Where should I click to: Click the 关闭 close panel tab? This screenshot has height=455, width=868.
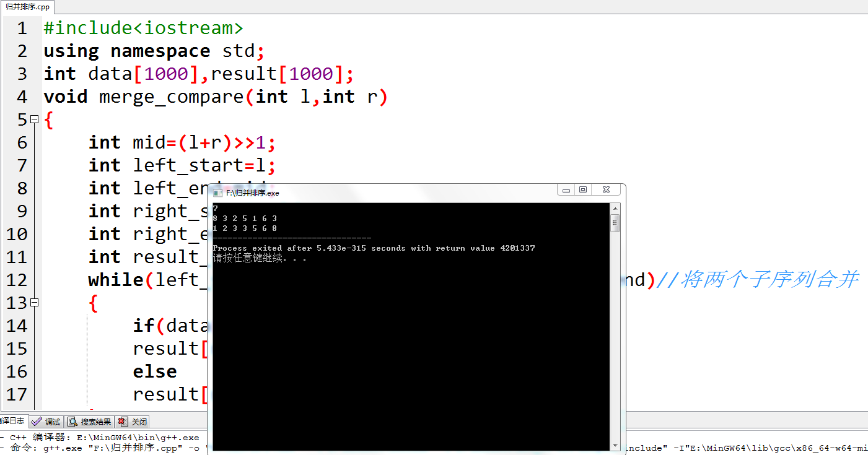[x=133, y=422]
